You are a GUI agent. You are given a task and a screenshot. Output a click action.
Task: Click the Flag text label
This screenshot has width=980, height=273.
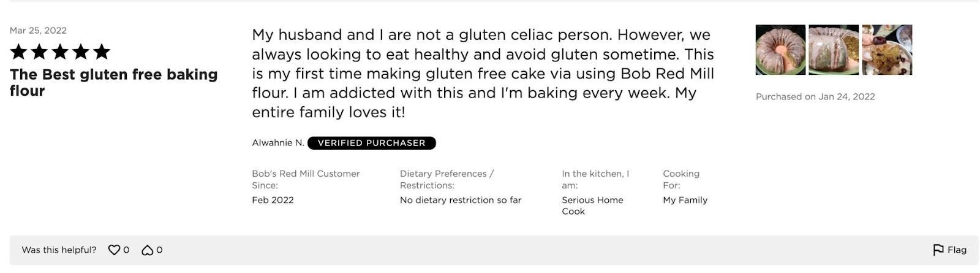point(957,250)
